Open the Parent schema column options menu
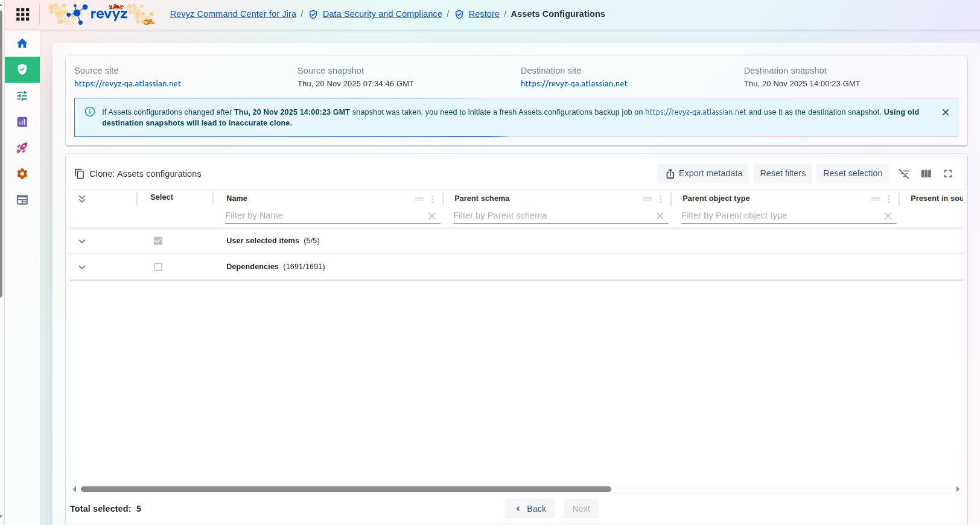This screenshot has width=980, height=525. point(660,199)
